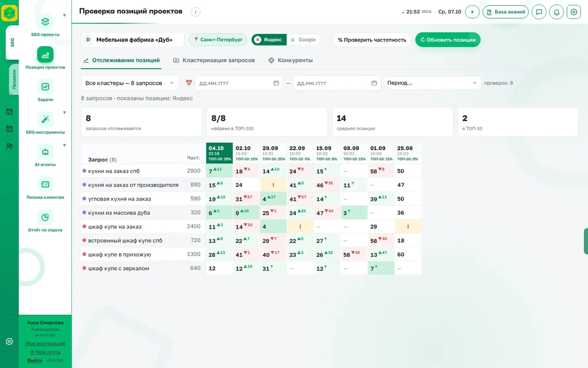Open the Моя почта link

click(x=45, y=352)
